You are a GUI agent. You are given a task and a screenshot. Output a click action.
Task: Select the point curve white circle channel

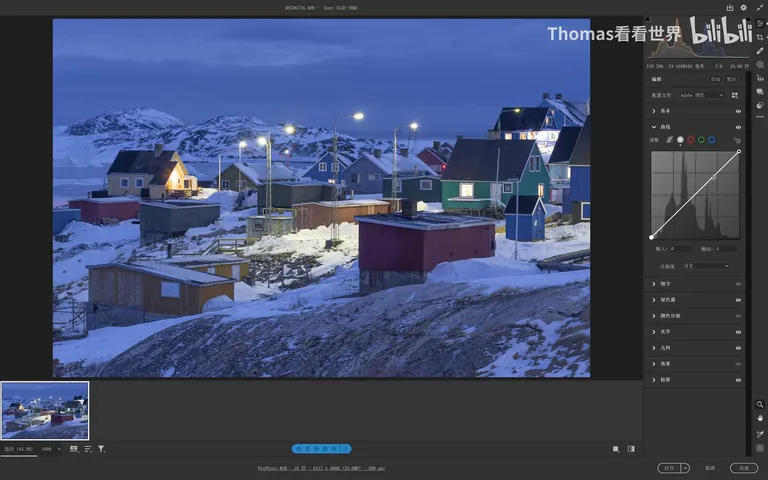click(680, 140)
